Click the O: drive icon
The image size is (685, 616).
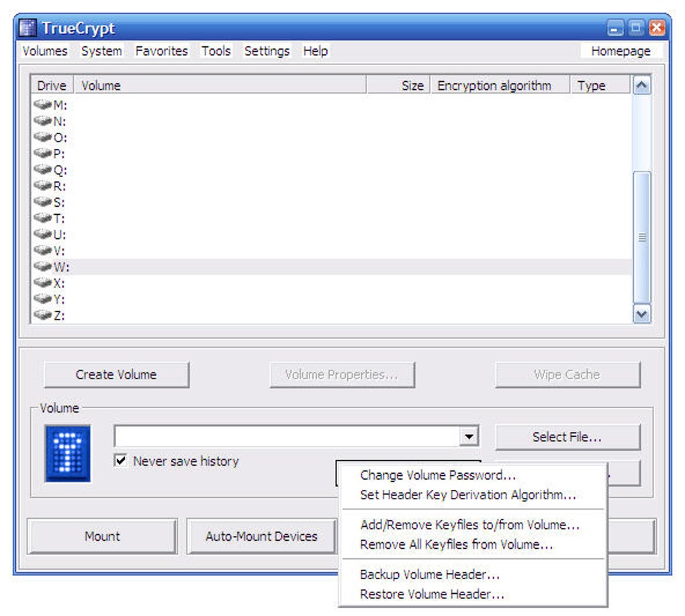[x=42, y=137]
